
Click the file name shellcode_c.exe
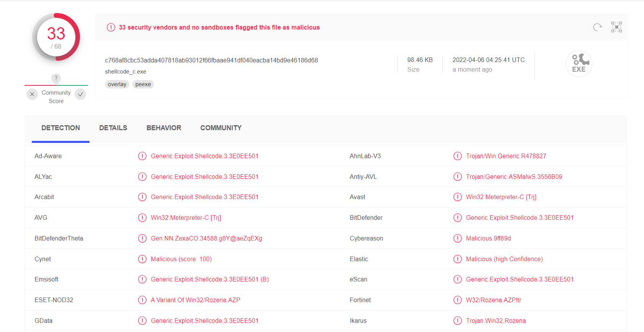point(126,72)
